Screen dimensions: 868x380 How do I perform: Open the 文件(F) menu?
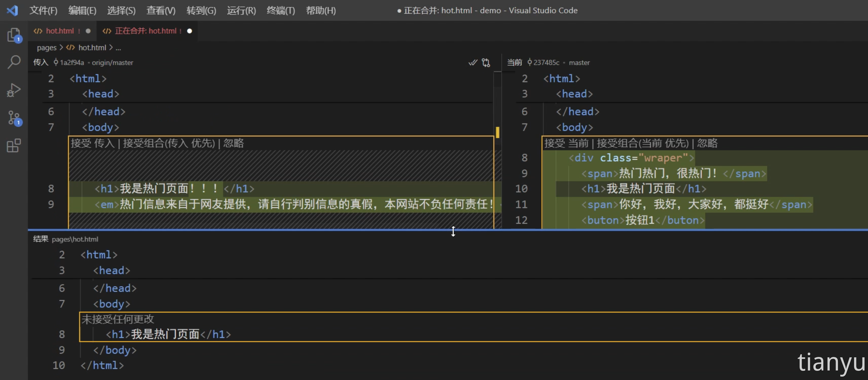pos(43,10)
